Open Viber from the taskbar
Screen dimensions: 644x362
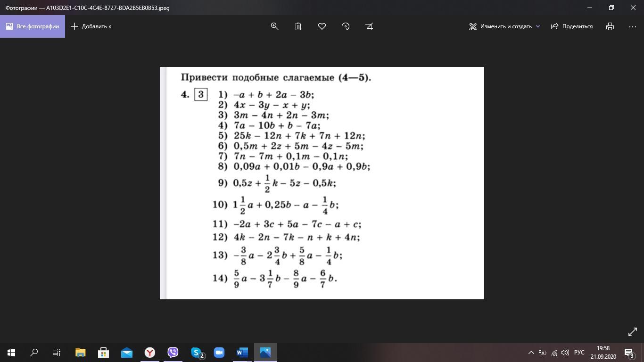[173, 353]
